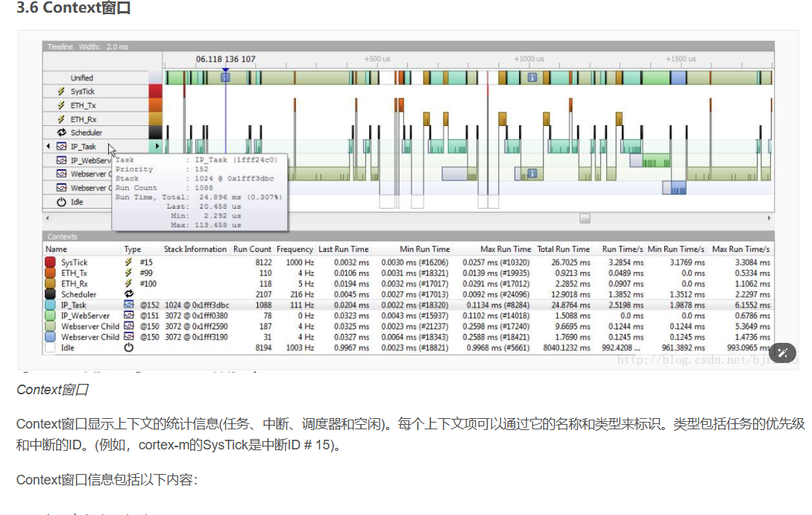Viewport: 812px width, 515px height.
Task: Click Webserver Child row with stack 0x1fff3190
Action: (408, 337)
